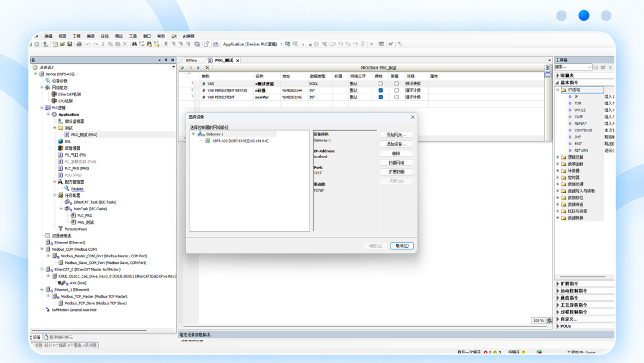Open the Application device dropdown arrow
Viewport: 644px width, 363px height.
point(281,44)
